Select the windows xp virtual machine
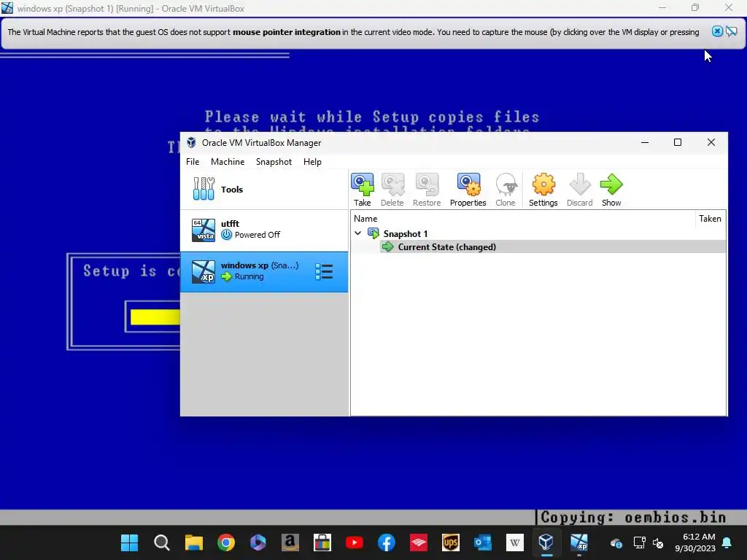The image size is (747, 560). coord(264,272)
